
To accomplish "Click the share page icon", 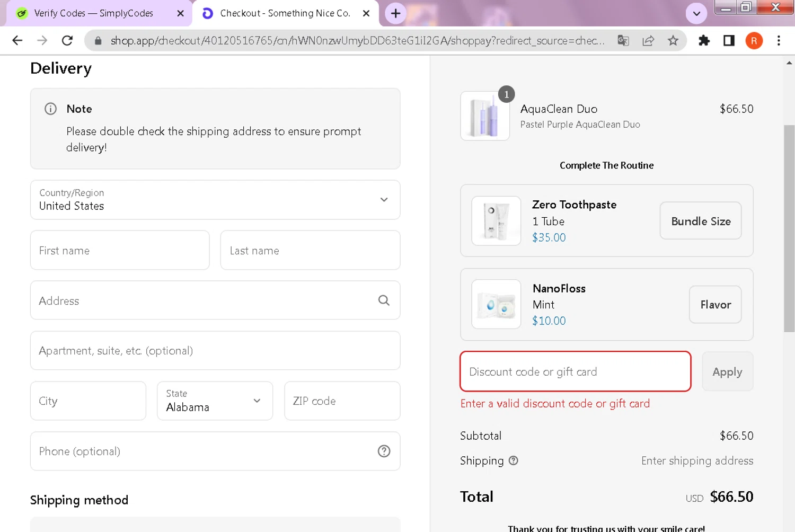I will point(648,41).
